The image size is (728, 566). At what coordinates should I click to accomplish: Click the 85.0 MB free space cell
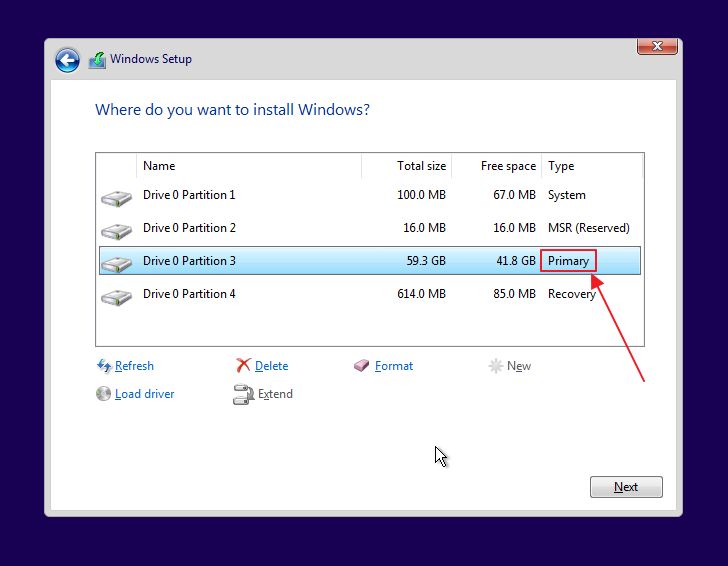point(514,294)
